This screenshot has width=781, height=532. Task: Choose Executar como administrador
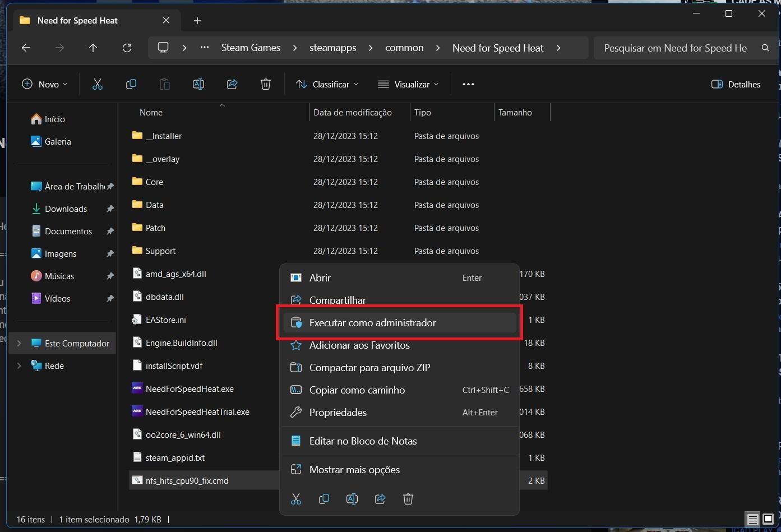point(400,322)
